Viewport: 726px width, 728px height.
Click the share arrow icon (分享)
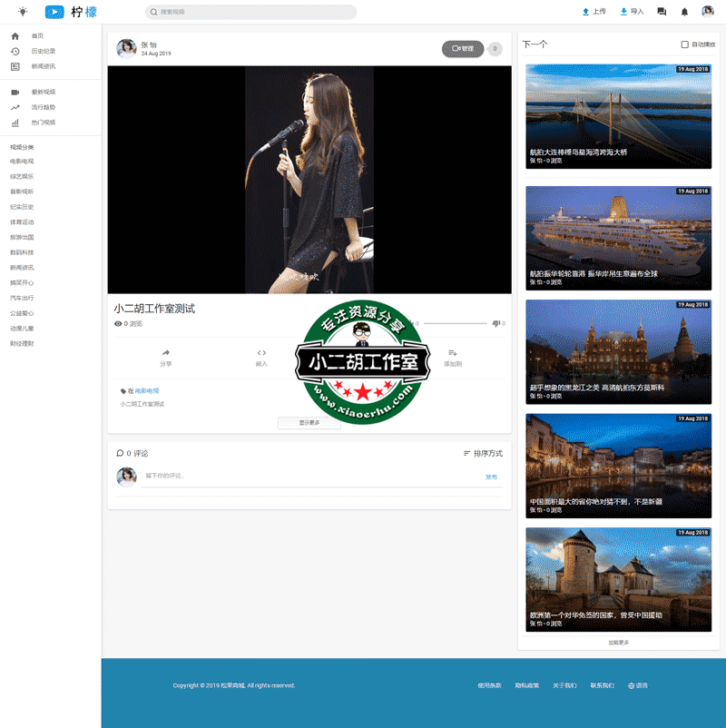click(165, 353)
